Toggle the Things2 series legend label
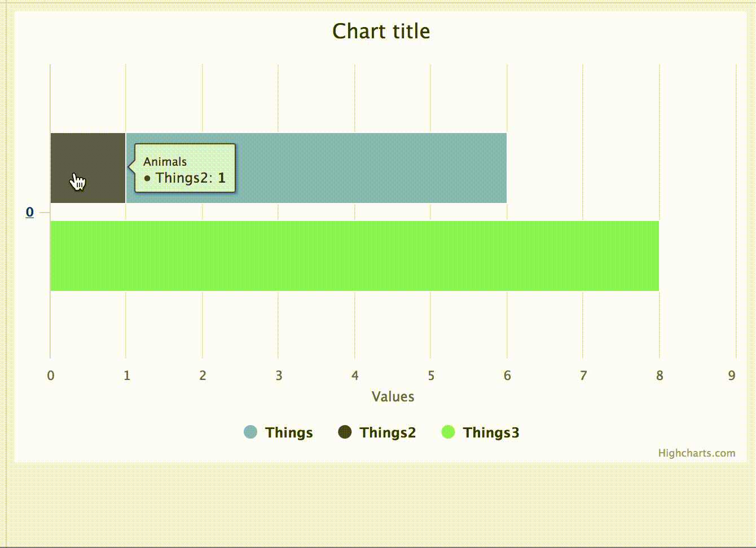Viewport: 756px width, 548px height. (388, 432)
